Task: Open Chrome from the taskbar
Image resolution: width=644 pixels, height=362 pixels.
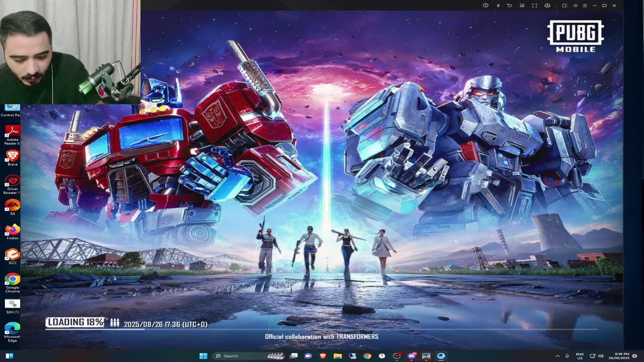Action: 367,356
